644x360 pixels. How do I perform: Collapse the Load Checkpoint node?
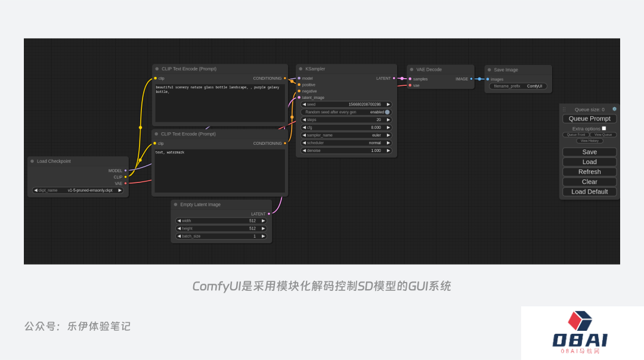(32, 161)
